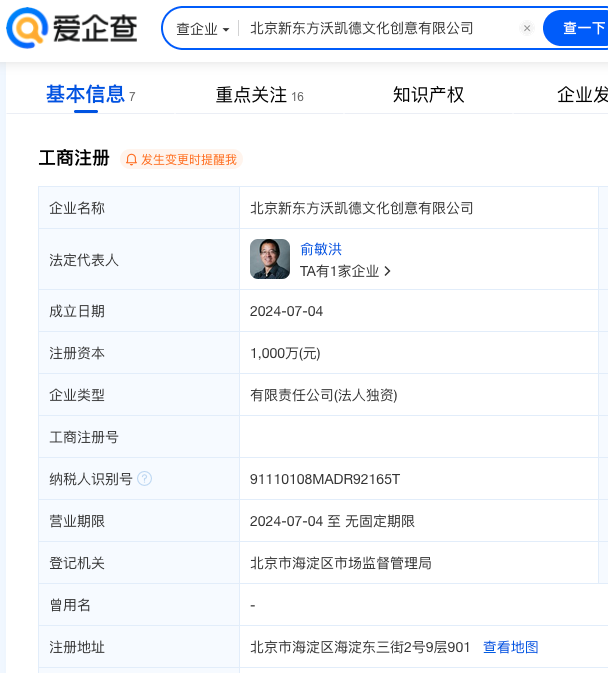Open the 企业发展 tab

pos(582,95)
